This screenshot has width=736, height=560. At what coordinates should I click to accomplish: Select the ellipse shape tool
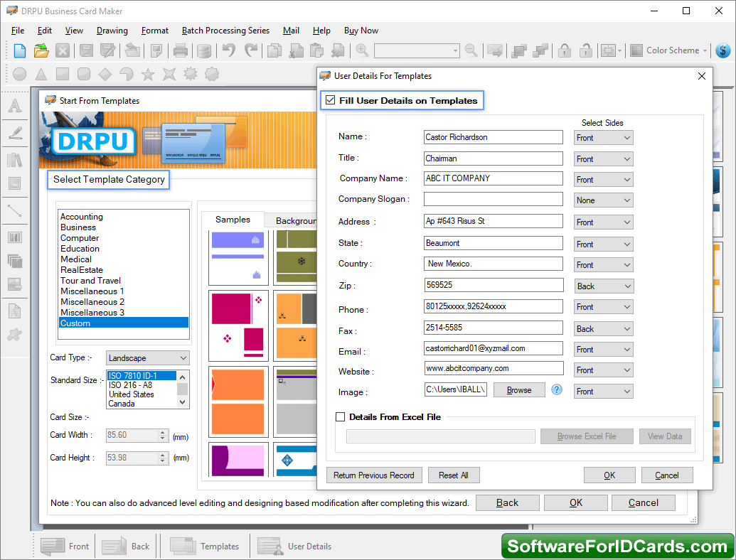(x=20, y=74)
